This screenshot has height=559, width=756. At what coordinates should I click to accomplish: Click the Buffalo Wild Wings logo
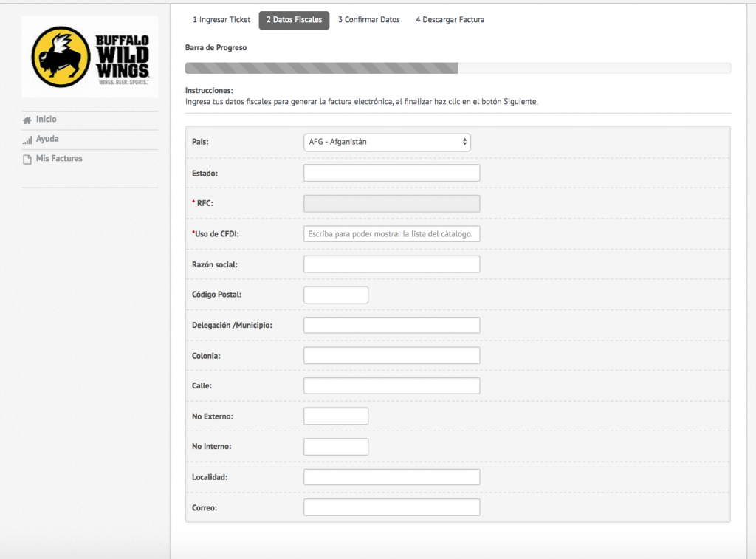point(90,57)
